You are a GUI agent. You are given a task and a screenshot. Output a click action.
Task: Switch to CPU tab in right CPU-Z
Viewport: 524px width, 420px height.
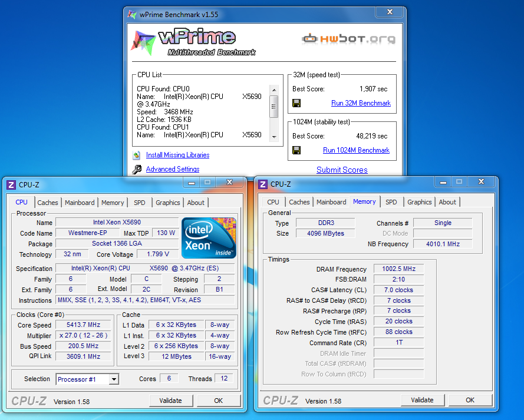pyautogui.click(x=273, y=202)
